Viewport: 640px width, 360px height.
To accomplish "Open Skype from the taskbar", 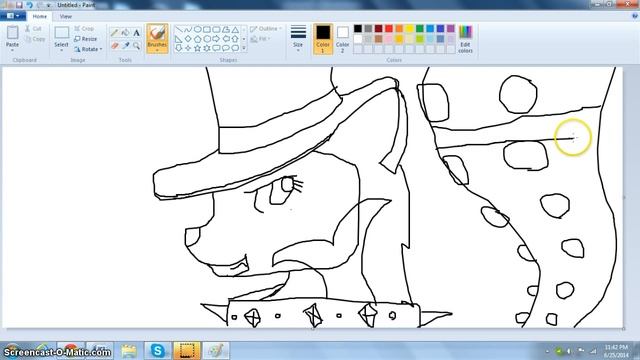I will (158, 351).
